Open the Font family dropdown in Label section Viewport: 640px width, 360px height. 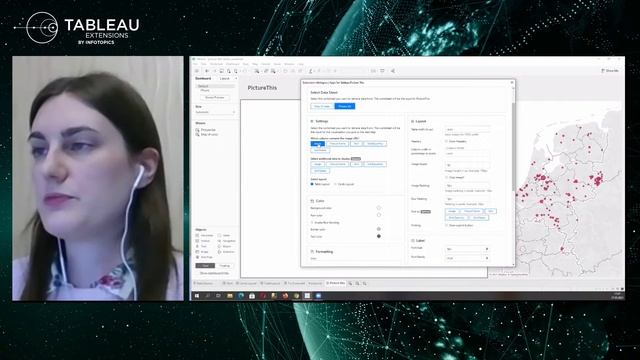click(467, 258)
